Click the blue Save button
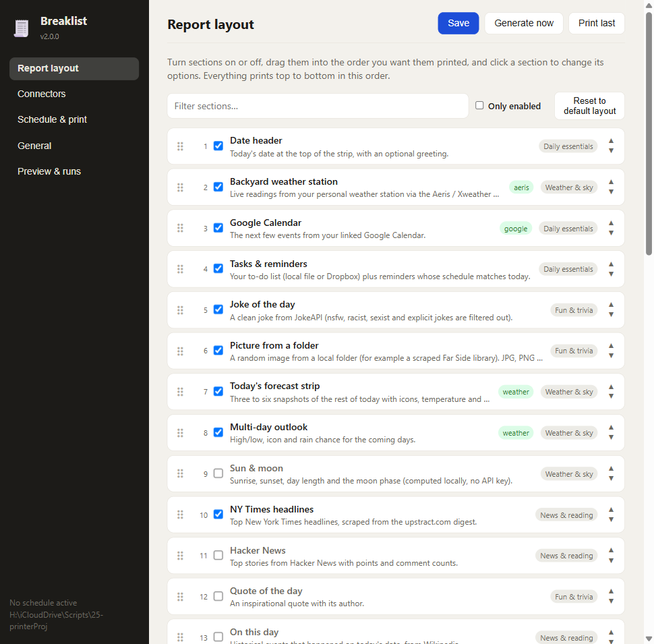The image size is (654, 644). point(458,24)
